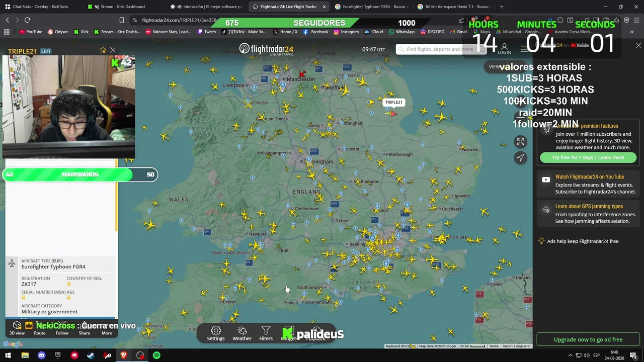Open the Valorant Stats bookmark

168,32
